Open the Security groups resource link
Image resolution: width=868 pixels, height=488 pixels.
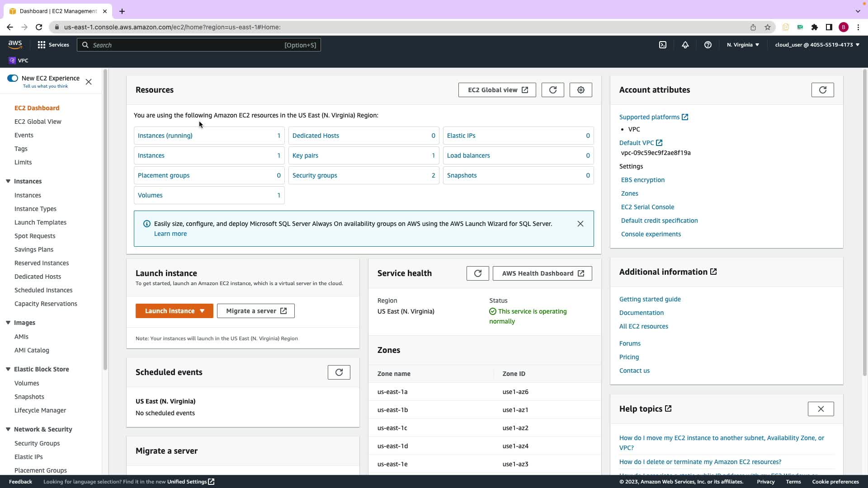[x=315, y=175]
